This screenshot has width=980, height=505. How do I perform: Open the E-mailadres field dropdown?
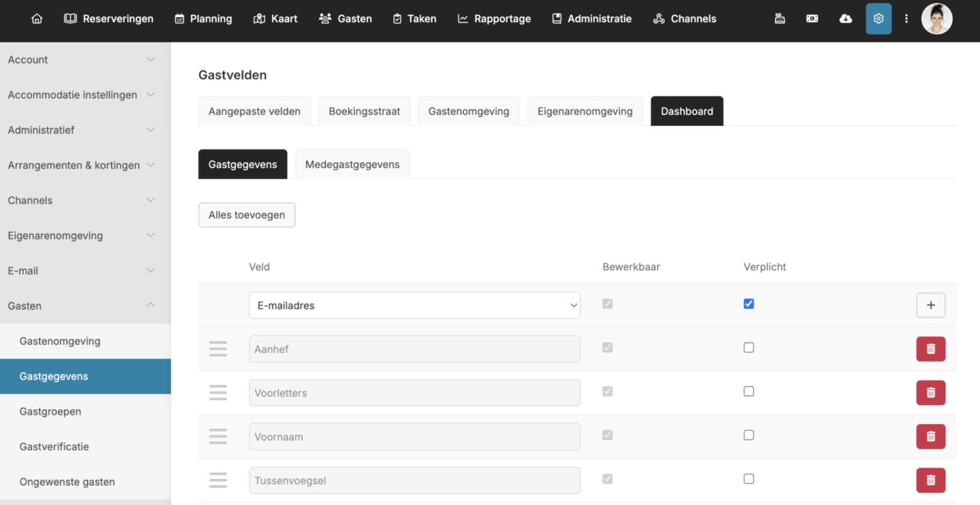click(x=414, y=306)
